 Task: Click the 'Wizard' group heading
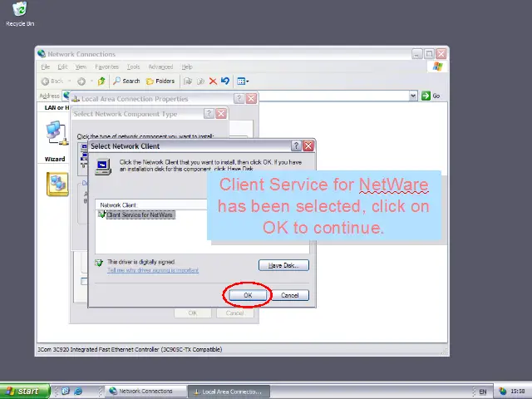[x=55, y=159]
